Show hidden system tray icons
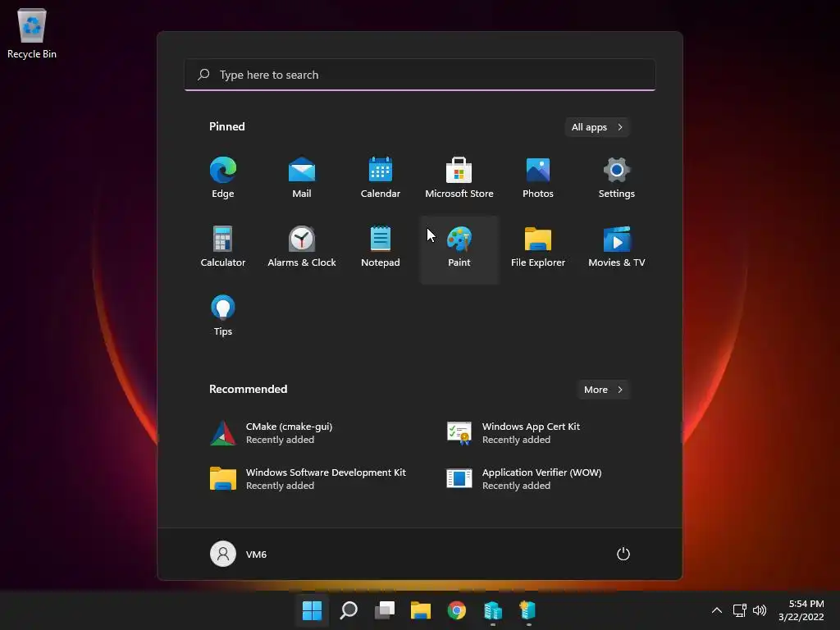Screen dimensions: 840x630 tap(717, 610)
